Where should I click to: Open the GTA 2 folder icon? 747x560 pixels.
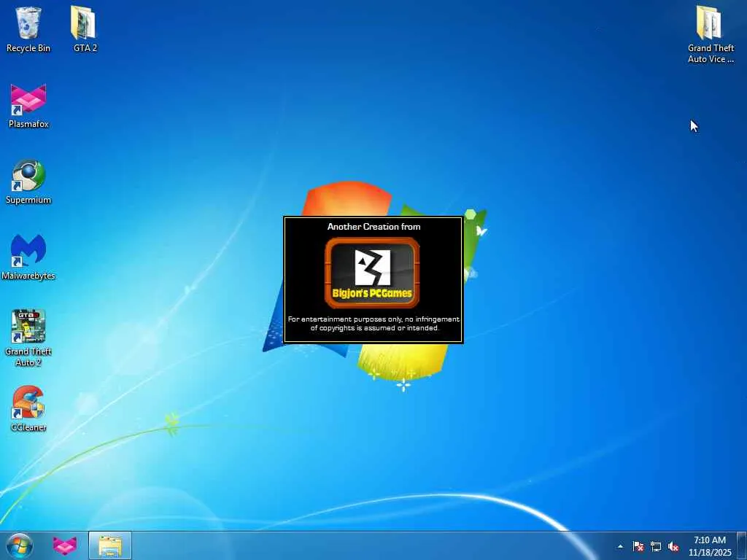pos(85,29)
